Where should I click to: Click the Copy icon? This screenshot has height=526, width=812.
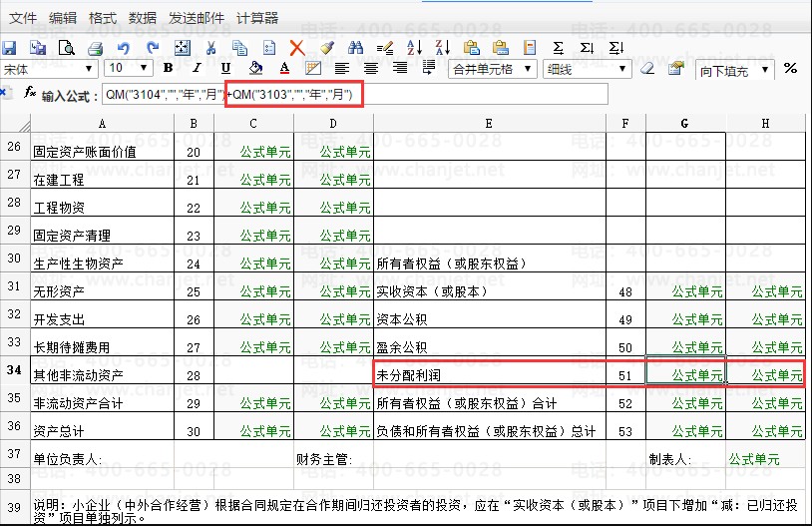coord(239,48)
